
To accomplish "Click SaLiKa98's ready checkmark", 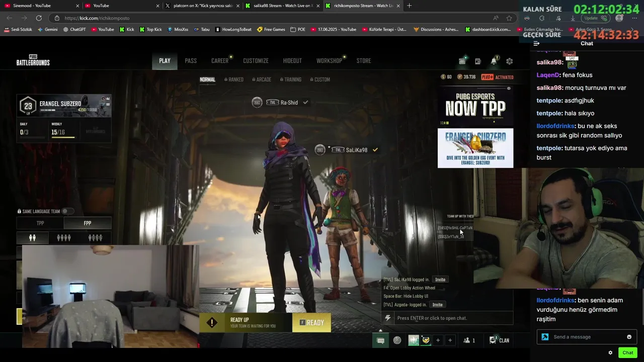I will click(375, 149).
